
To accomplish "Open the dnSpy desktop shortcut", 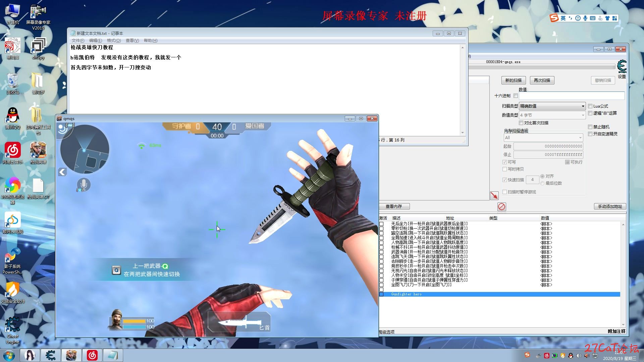I will [x=38, y=49].
